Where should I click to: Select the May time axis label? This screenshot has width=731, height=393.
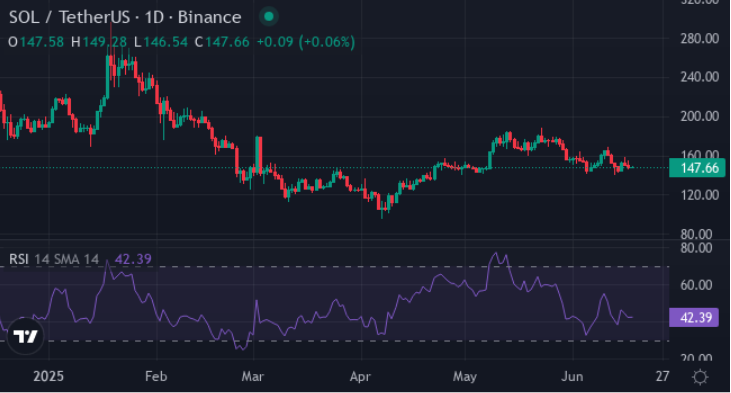tap(464, 376)
